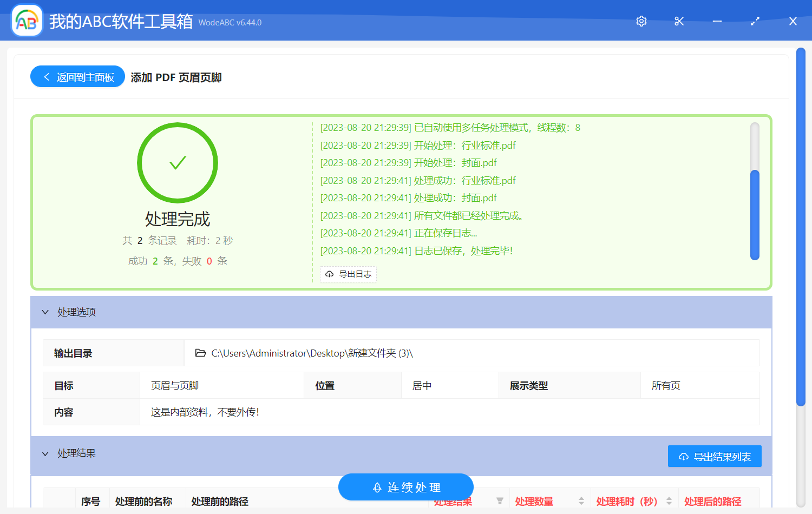Click the scissors icon in title bar
The image size is (812, 514).
click(679, 21)
